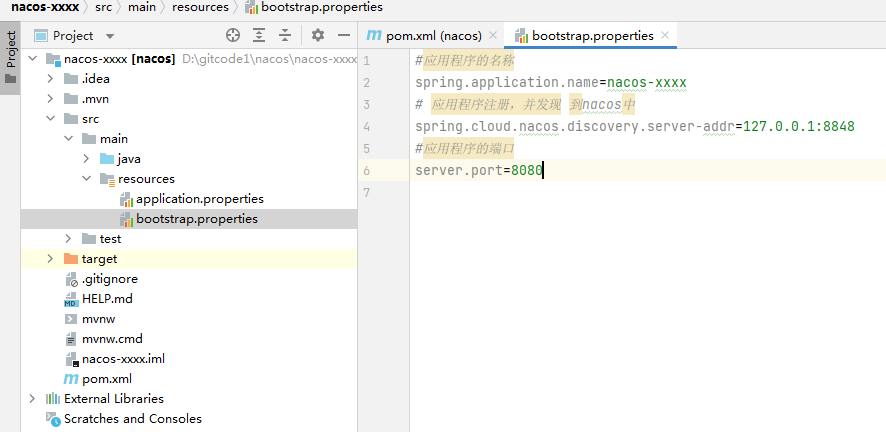This screenshot has height=432, width=886.
Task: Click resources in the breadcrumb bar
Action: point(201,7)
